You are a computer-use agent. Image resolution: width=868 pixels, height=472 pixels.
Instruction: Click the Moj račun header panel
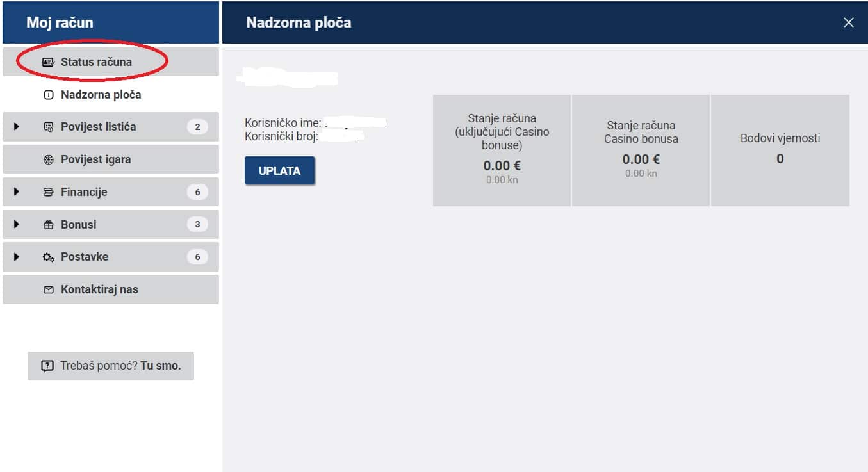(110, 22)
